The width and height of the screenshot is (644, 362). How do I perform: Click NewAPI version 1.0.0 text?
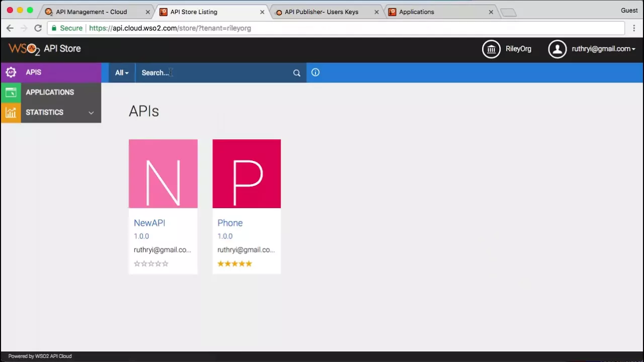[141, 236]
